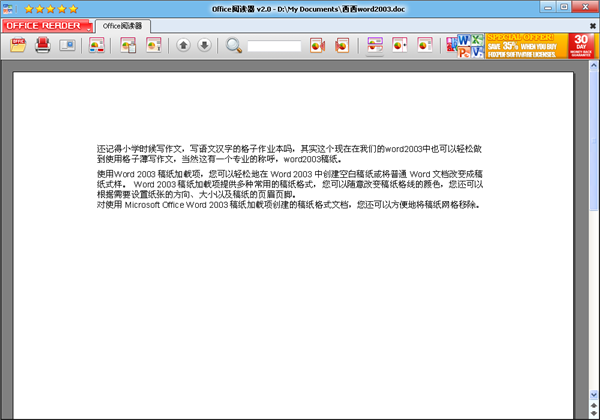Maximize the Office Reader window
Image resolution: width=600 pixels, height=420 pixels.
(x=564, y=7)
